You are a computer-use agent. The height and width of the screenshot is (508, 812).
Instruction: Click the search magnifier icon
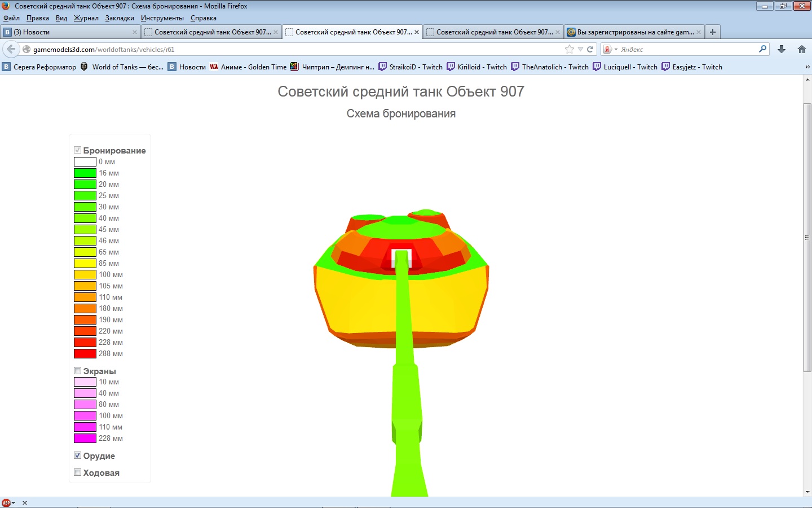[x=762, y=49]
